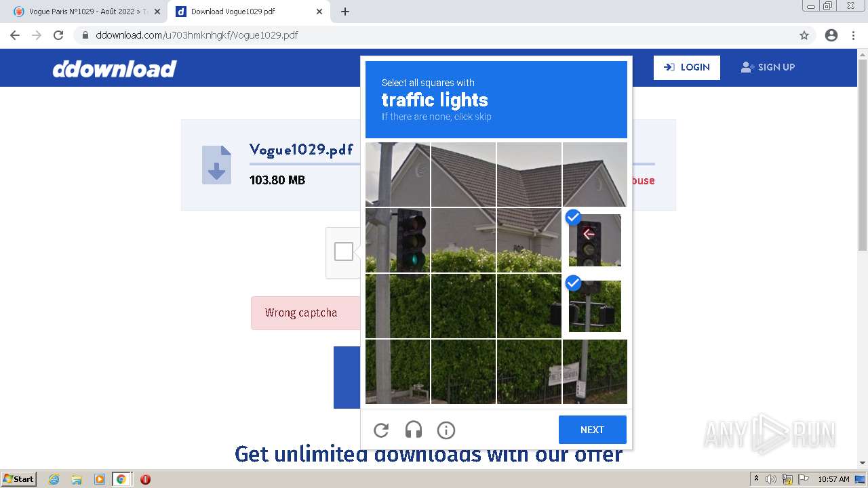Click the LOGIN button
Screen dimensions: 868x488
tap(687, 67)
